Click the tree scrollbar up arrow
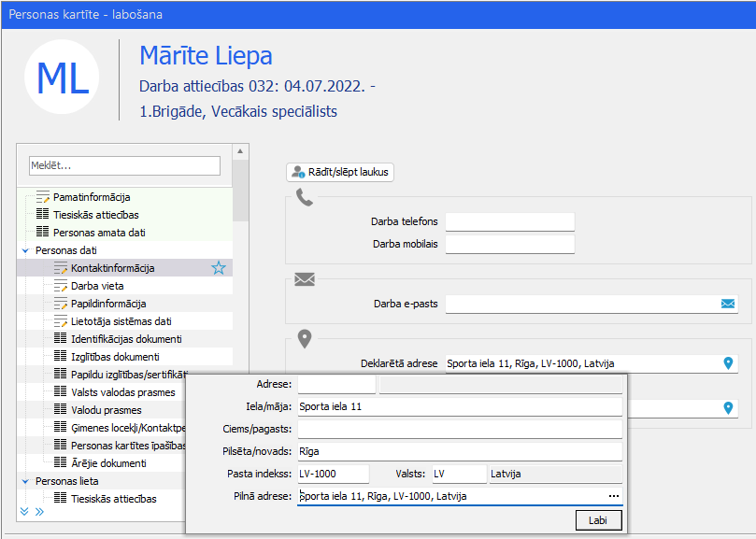 point(240,151)
